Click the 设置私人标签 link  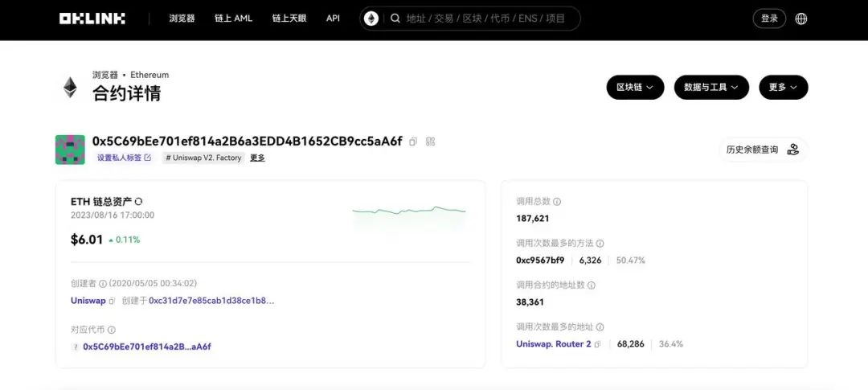pos(124,158)
